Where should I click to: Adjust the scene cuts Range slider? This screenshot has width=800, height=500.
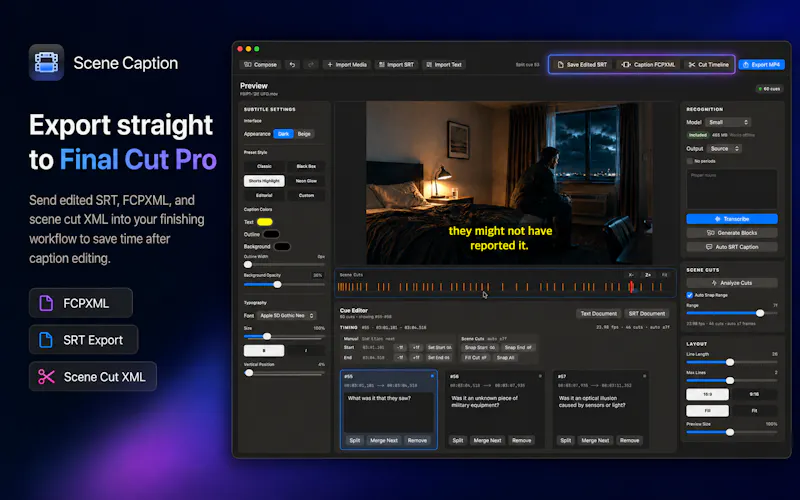pos(732,313)
